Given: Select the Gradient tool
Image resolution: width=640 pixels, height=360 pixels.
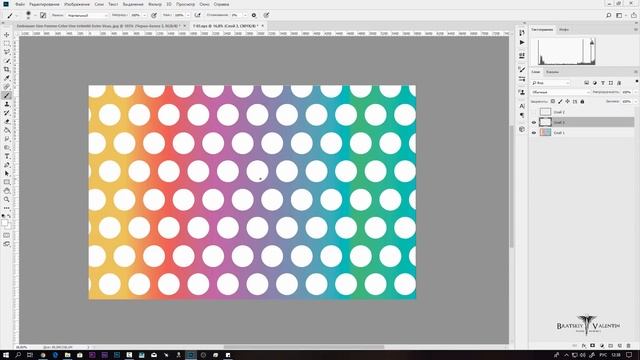Looking at the screenshot, I should [7, 130].
